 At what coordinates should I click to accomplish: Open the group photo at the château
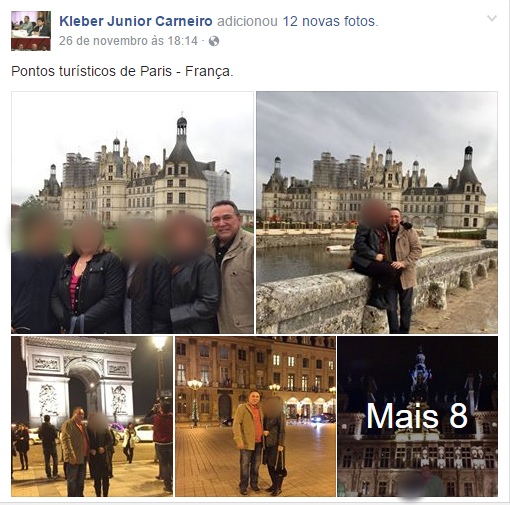point(132,213)
